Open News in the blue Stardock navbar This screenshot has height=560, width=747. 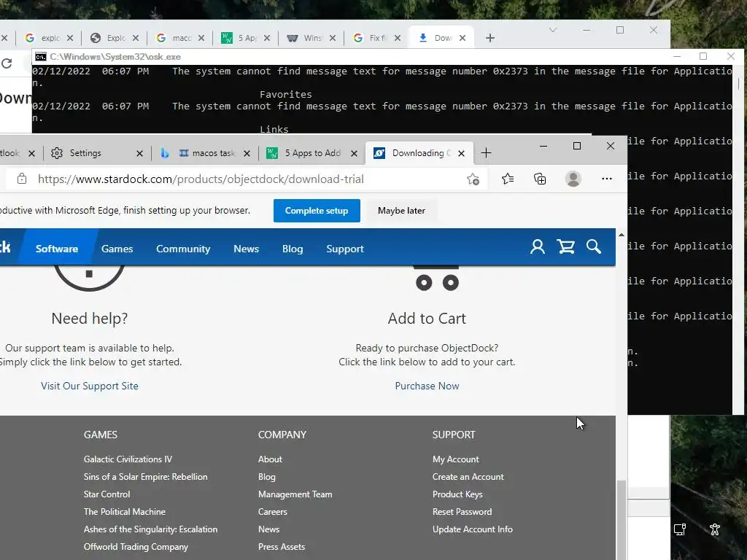tap(247, 249)
